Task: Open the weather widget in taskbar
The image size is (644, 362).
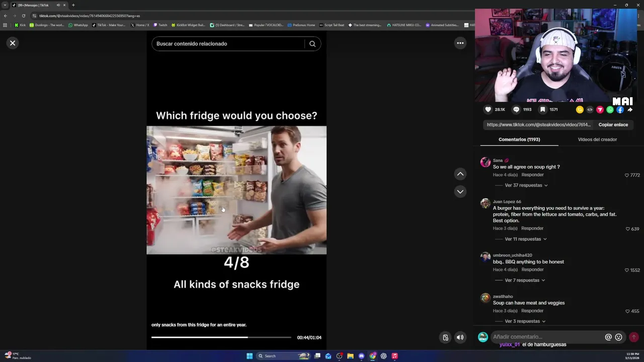Action: (x=18, y=356)
